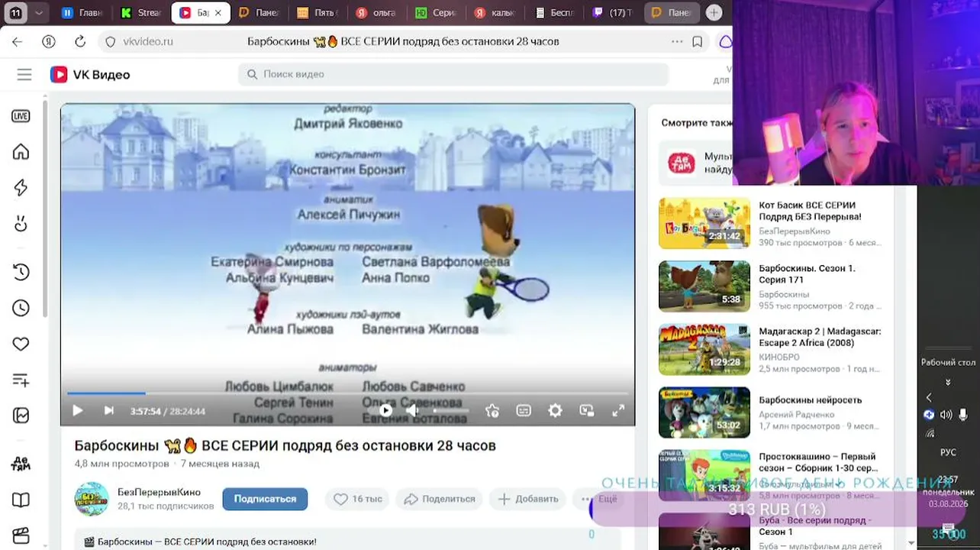Open the smiley face sidebar section
980x550 pixels.
[21, 224]
